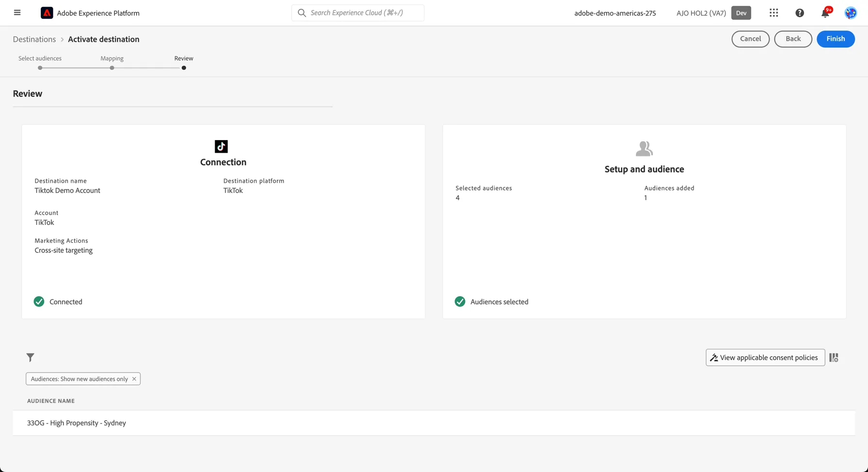Open the hamburger navigation menu
Image resolution: width=868 pixels, height=472 pixels.
click(x=17, y=13)
